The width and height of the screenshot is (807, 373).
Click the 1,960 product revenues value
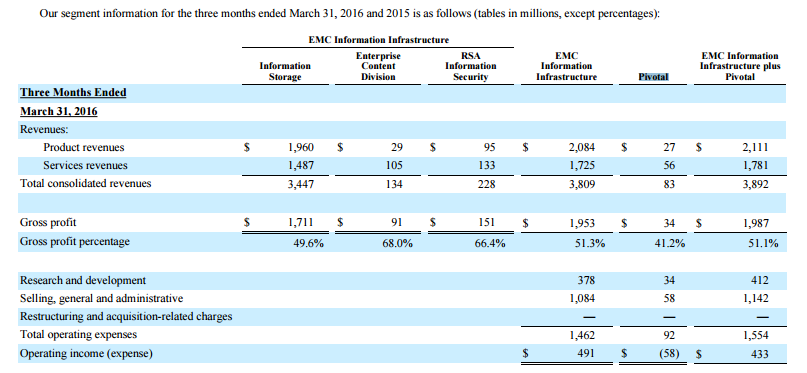(301, 148)
